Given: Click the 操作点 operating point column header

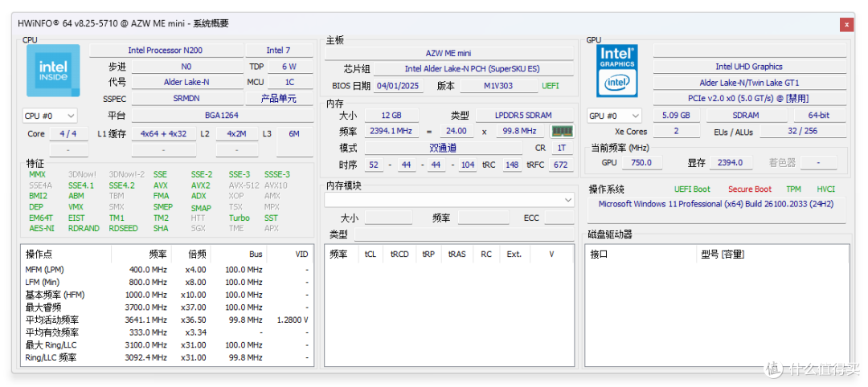Looking at the screenshot, I should [67, 255].
